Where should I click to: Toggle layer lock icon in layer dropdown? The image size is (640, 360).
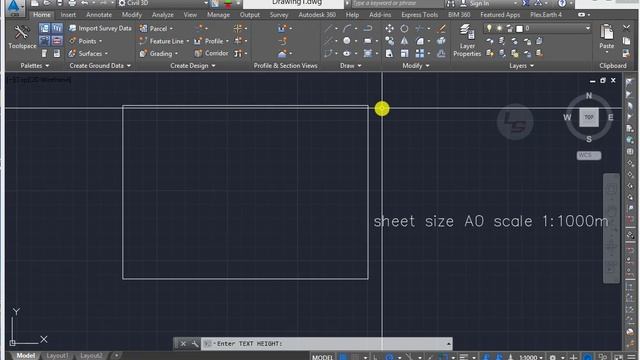[509, 28]
